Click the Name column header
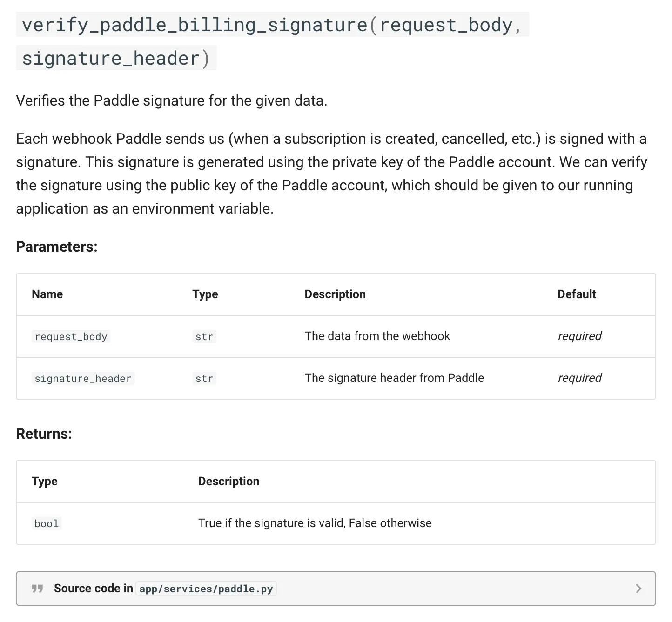Screen dimensions: 672x622 click(47, 294)
